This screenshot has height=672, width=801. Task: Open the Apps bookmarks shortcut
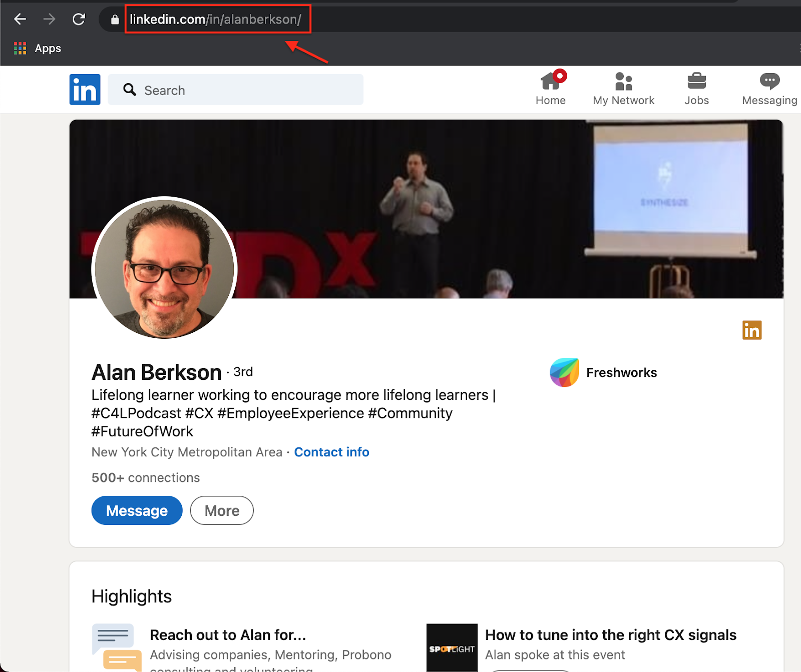coord(38,48)
